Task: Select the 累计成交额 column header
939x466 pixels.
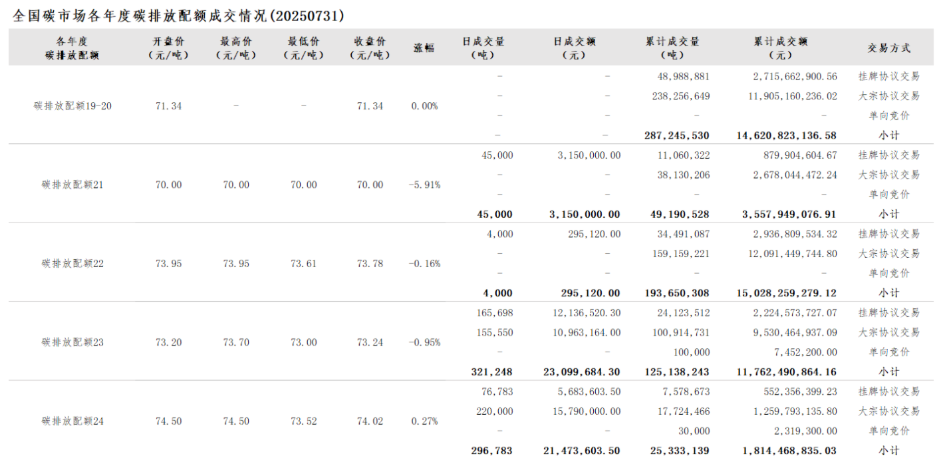Action: click(781, 48)
